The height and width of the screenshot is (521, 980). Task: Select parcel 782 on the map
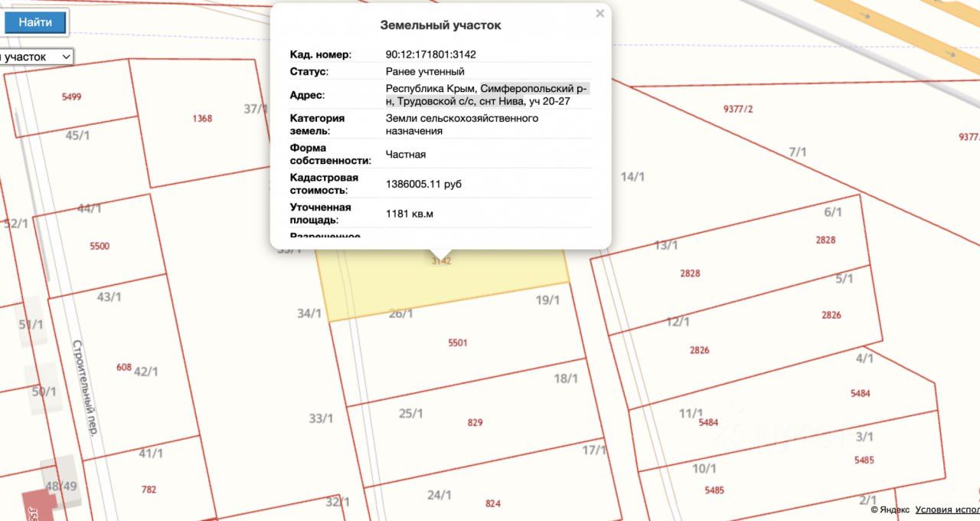point(149,489)
